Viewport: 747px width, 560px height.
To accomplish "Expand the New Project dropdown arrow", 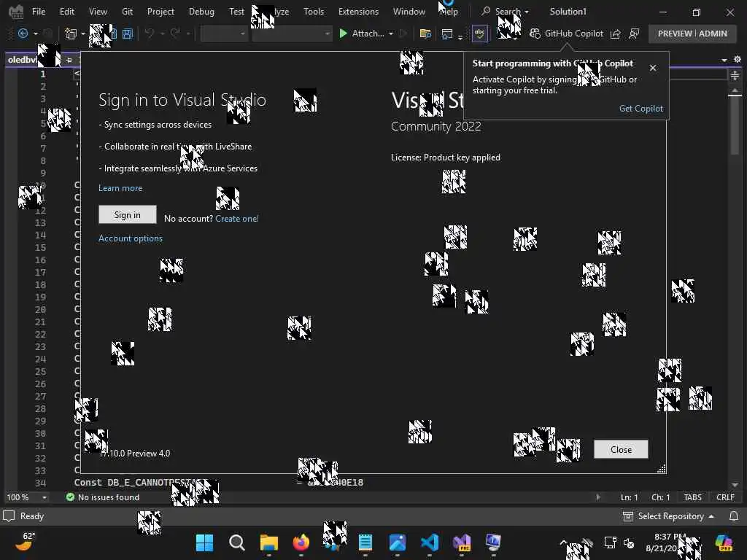I will [x=83, y=34].
